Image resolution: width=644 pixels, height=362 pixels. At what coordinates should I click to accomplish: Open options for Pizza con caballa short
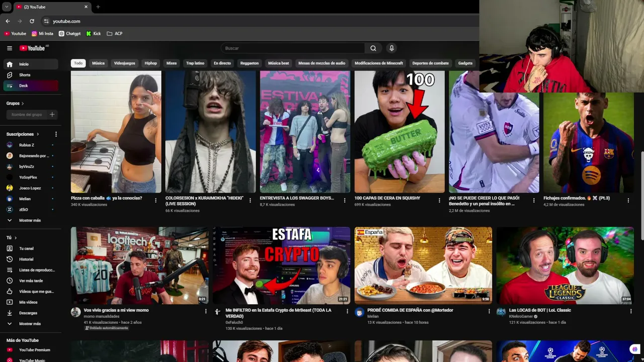(x=155, y=200)
